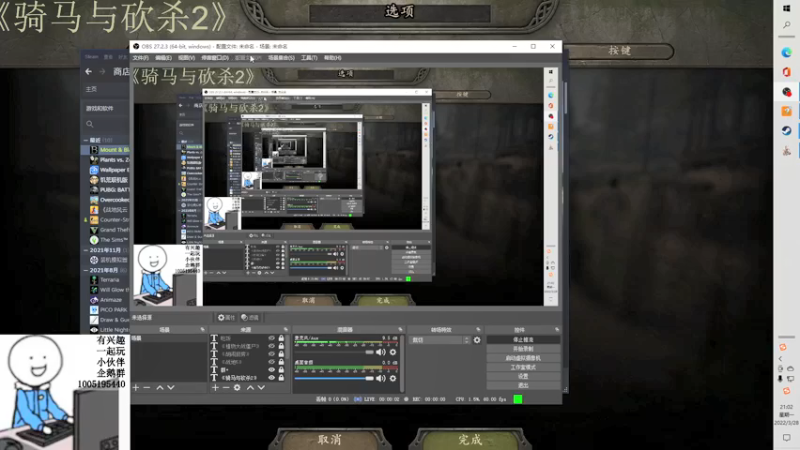800x450 pixels.
Task: Toggle visibility of second text source
Action: click(x=271, y=346)
